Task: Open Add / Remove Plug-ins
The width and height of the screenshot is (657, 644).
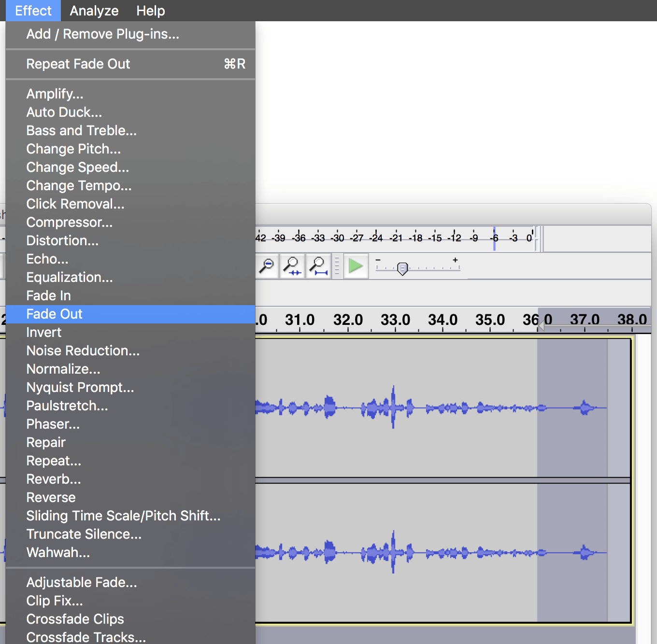Action: (x=102, y=34)
